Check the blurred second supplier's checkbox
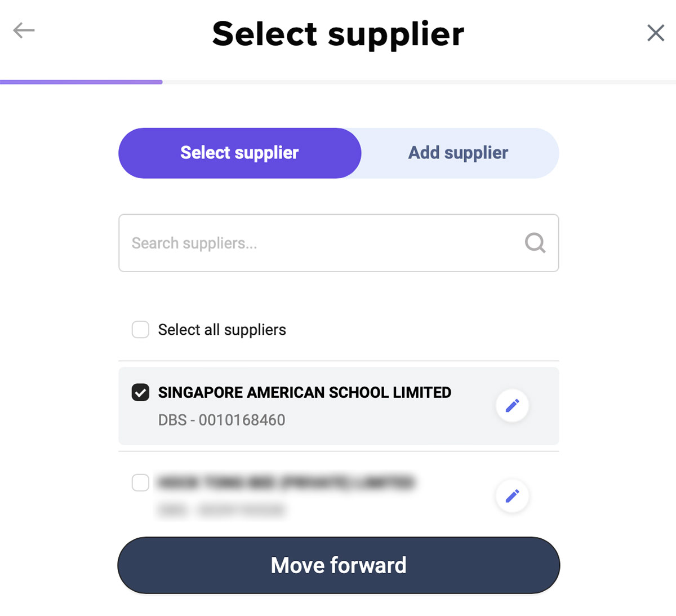 [x=140, y=483]
